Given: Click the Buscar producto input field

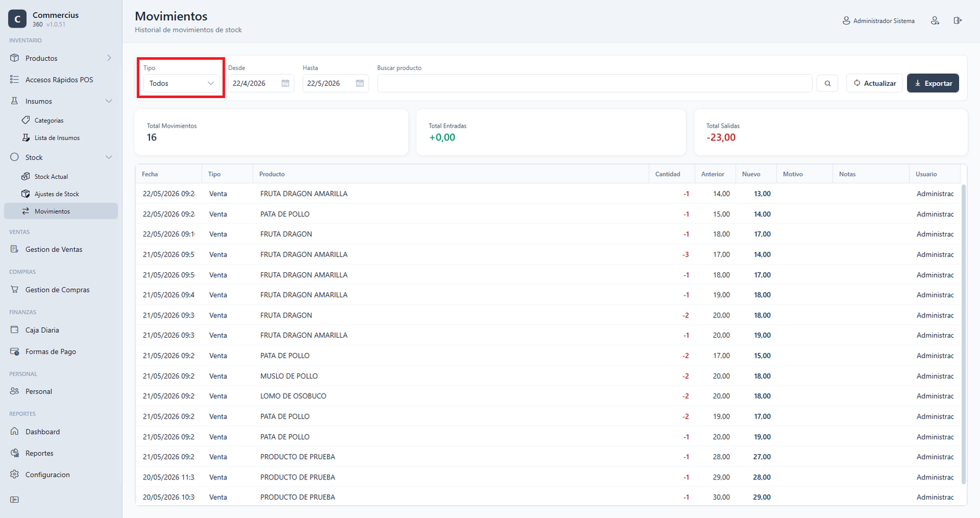Looking at the screenshot, I should [595, 83].
